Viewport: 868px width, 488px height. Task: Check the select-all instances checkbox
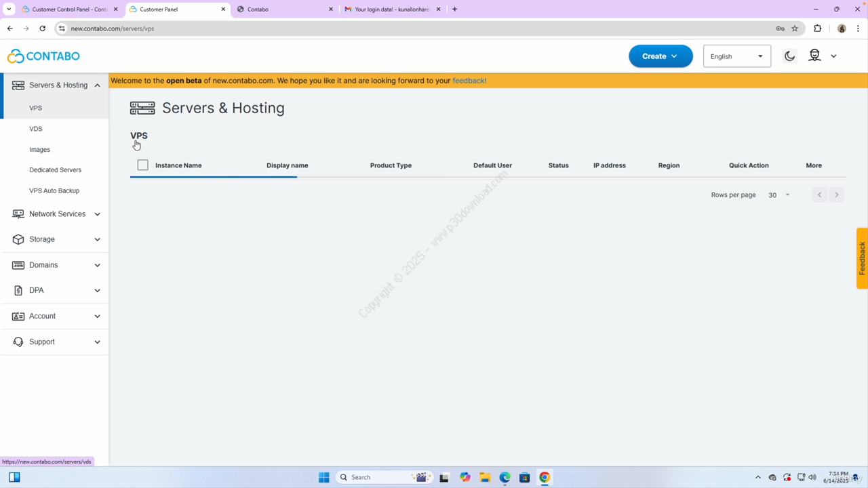[142, 165]
